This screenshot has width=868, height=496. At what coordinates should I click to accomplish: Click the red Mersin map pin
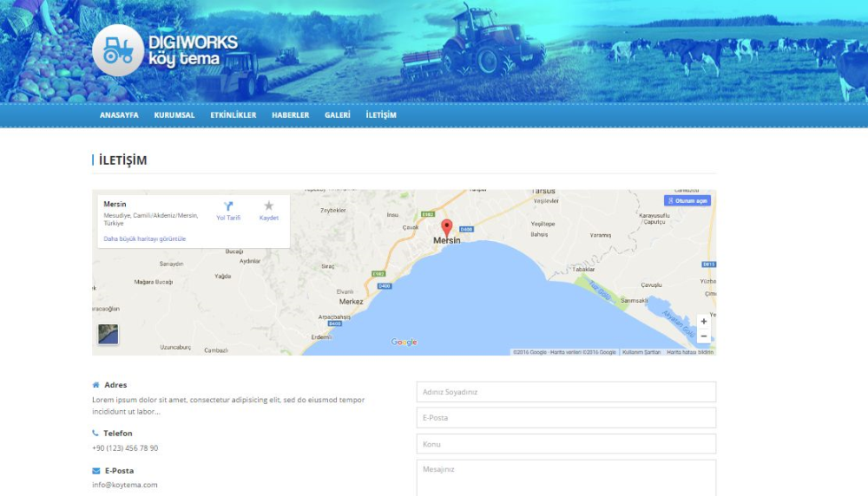[x=447, y=228]
